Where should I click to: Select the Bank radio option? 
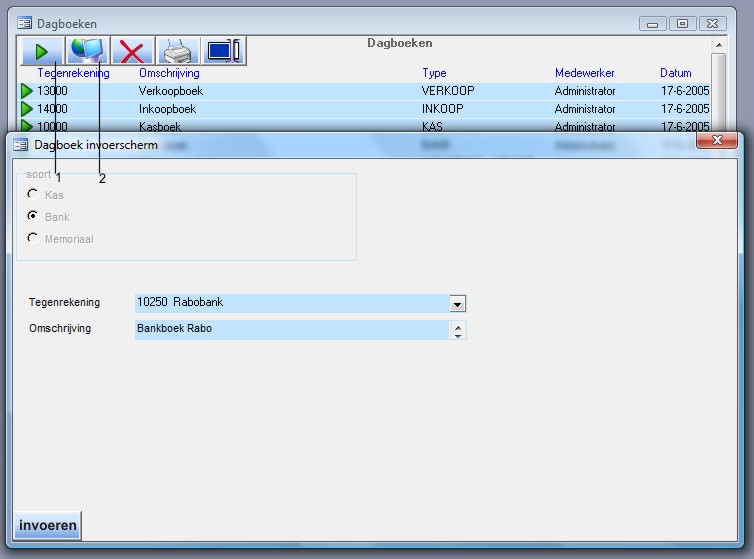[x=33, y=216]
